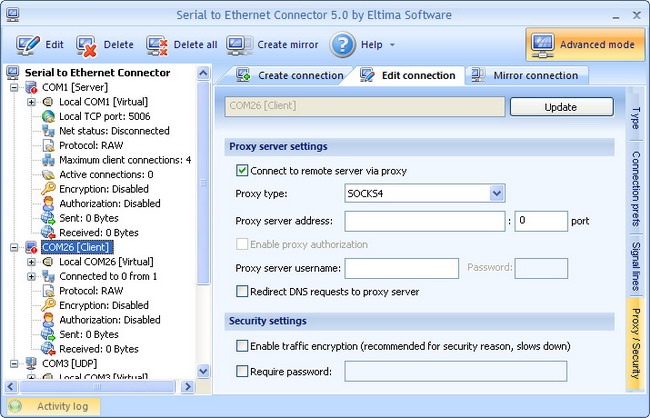Click the Serial to Ethernet Connector root icon
This screenshot has height=418, width=650.
point(12,73)
